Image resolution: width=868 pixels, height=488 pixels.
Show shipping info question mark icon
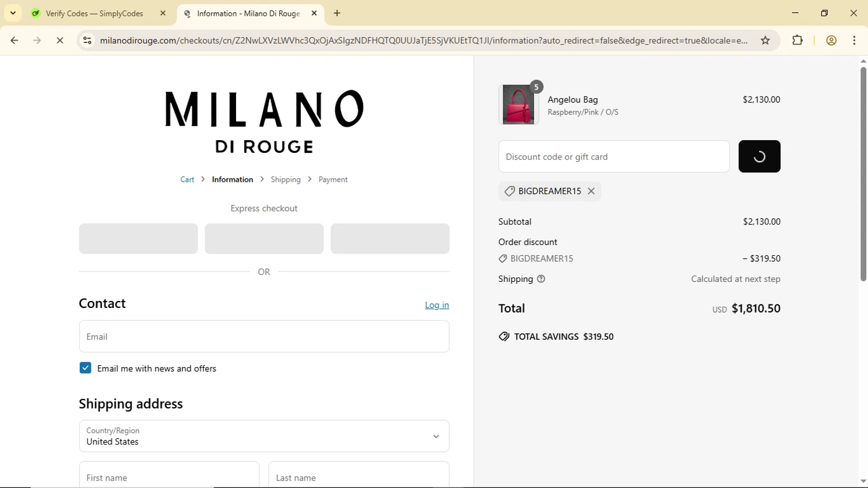541,279
